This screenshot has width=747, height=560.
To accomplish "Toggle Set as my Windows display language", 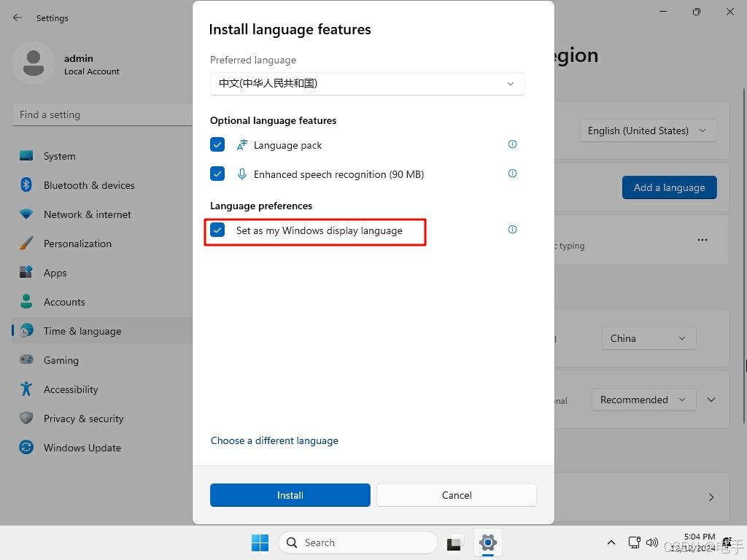I will 217,230.
